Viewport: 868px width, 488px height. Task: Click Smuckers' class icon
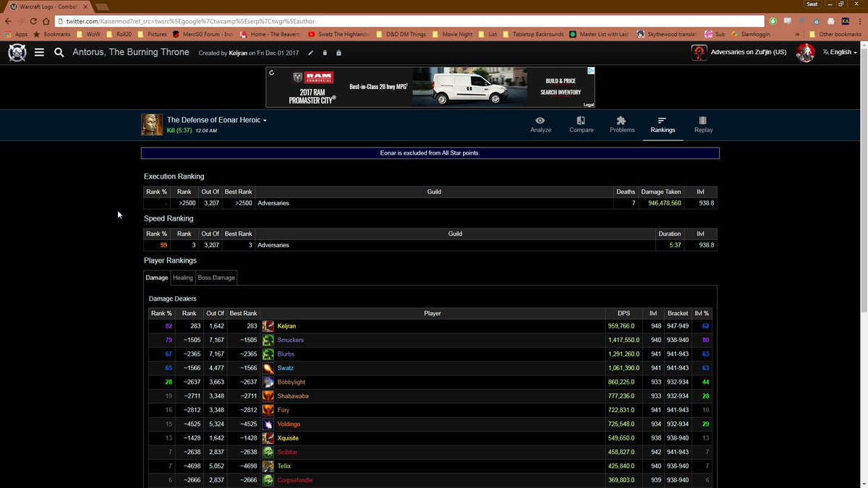click(268, 340)
